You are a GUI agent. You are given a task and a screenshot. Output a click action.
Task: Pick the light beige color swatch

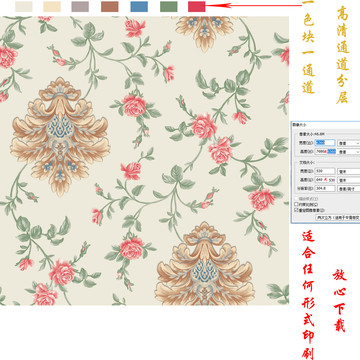point(24,6)
